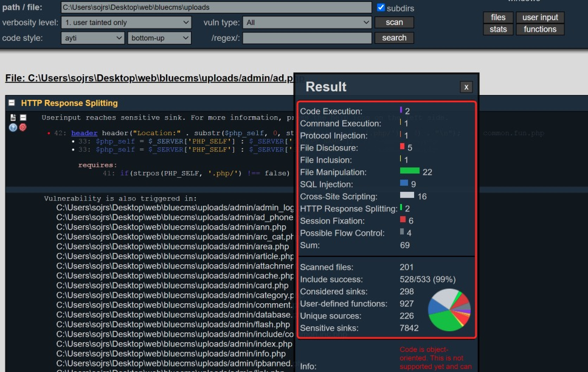
Task: Click the Sensitive sinks value 7842
Action: point(409,328)
